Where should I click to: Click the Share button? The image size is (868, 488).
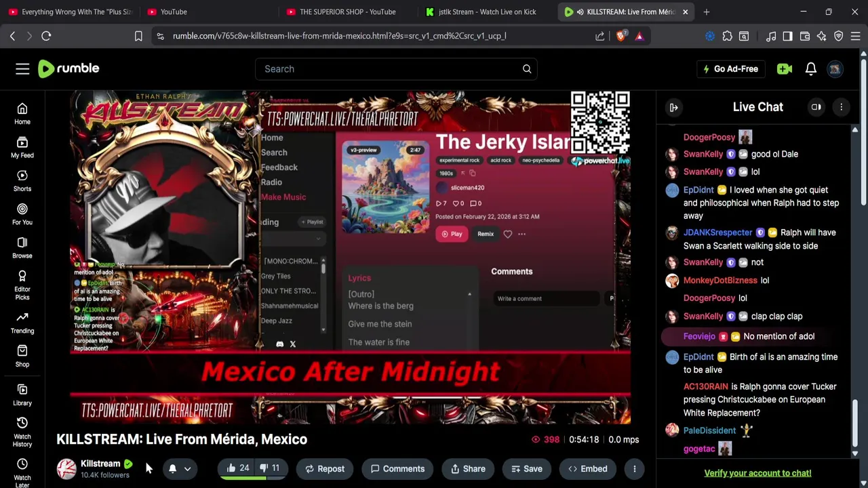467,468
